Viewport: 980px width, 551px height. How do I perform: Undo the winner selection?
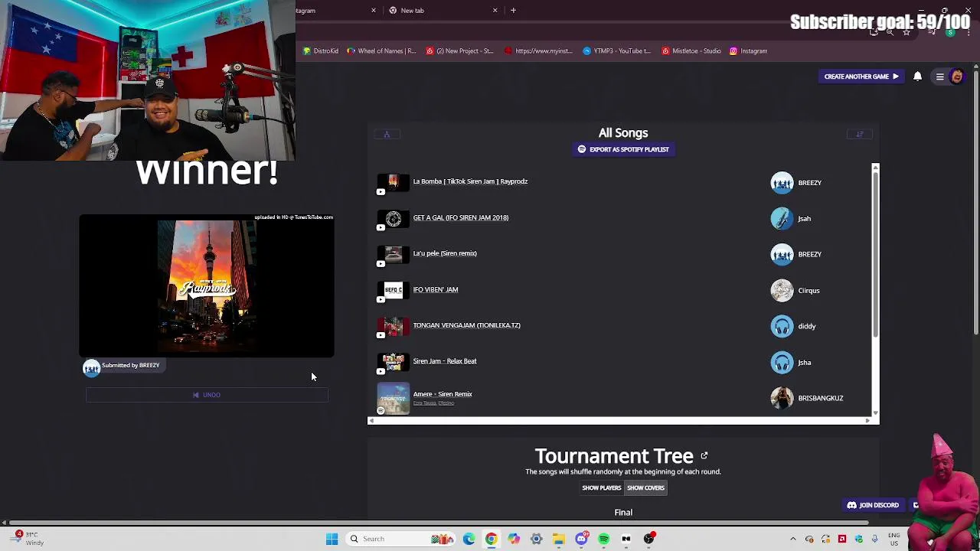[x=207, y=395]
